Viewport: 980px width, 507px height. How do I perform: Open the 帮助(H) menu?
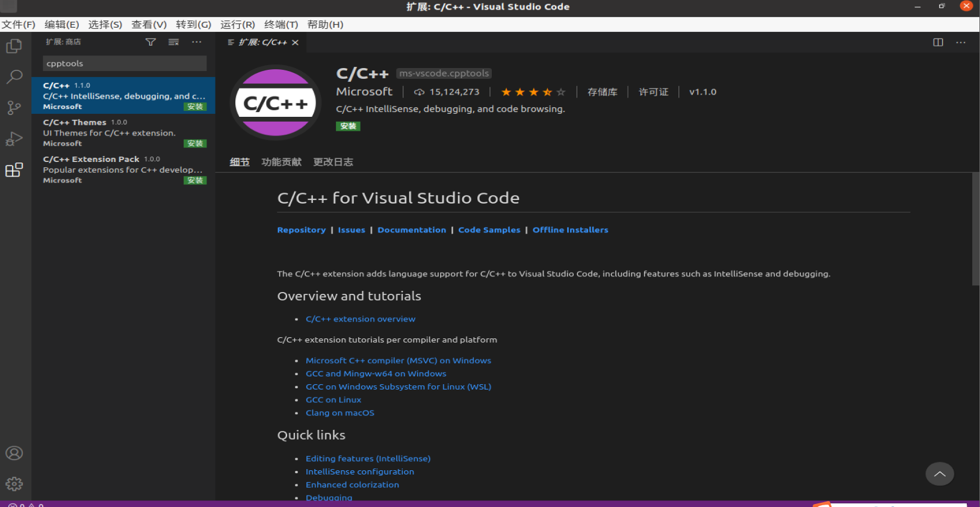tap(325, 25)
